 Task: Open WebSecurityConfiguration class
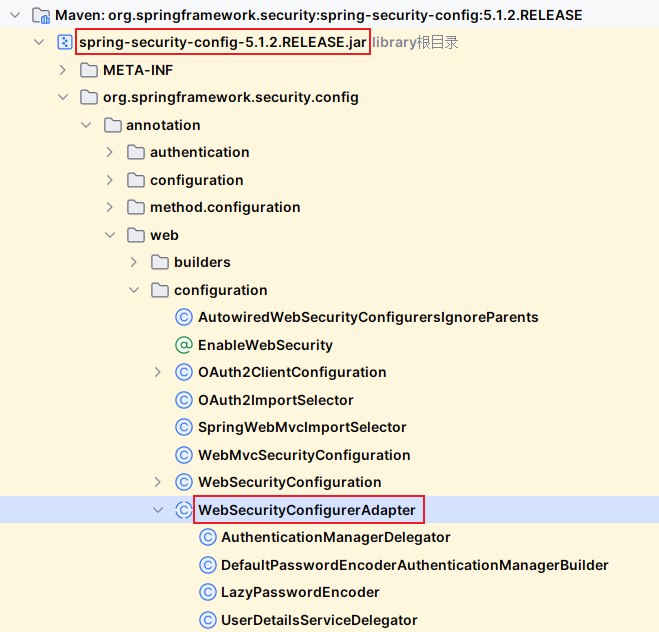click(x=290, y=482)
